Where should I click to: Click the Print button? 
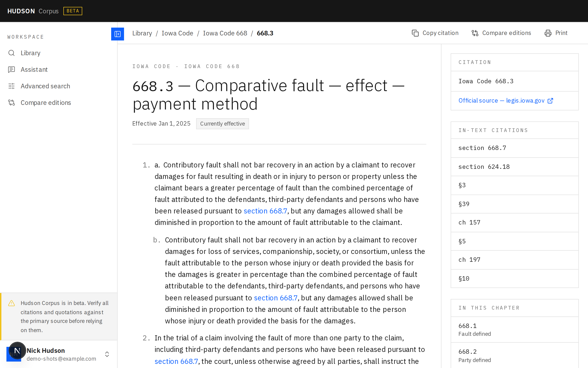tap(556, 33)
